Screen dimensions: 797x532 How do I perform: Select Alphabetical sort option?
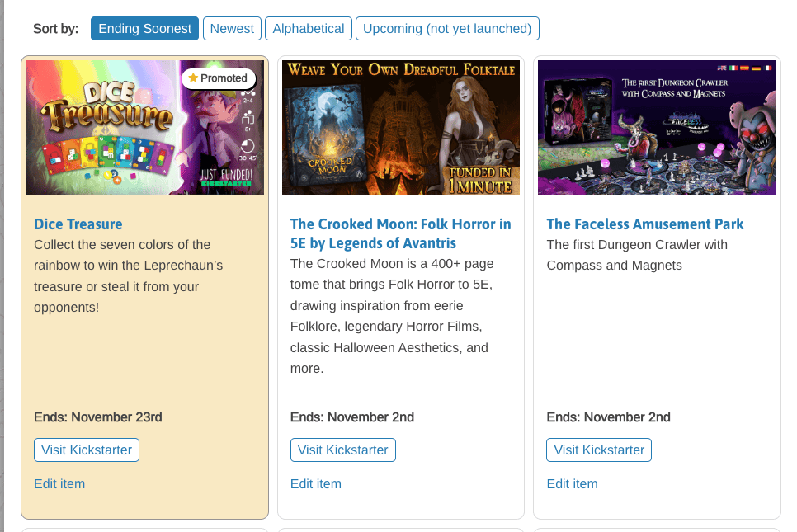[x=309, y=28]
